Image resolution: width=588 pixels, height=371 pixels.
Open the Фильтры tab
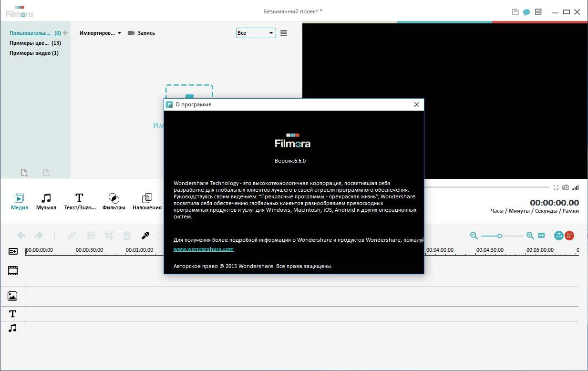[x=114, y=202]
